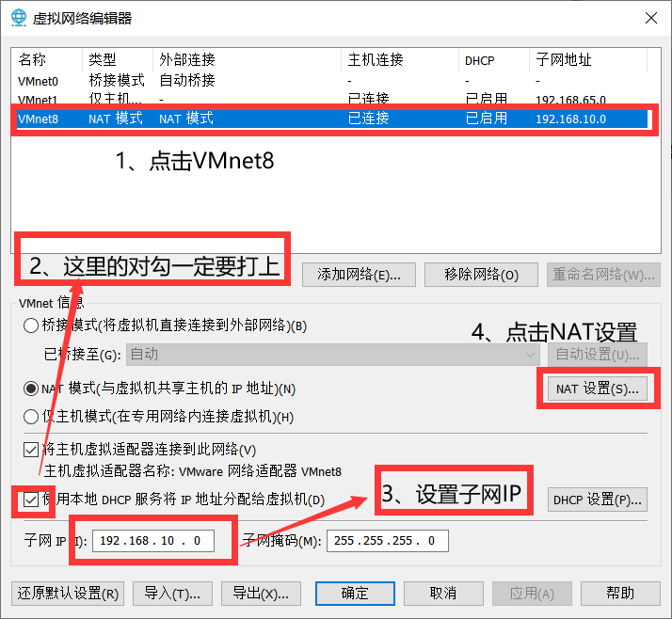Viewport: 672px width, 619px height.
Task: Click the 重命名网络(W)... button
Action: click(603, 275)
